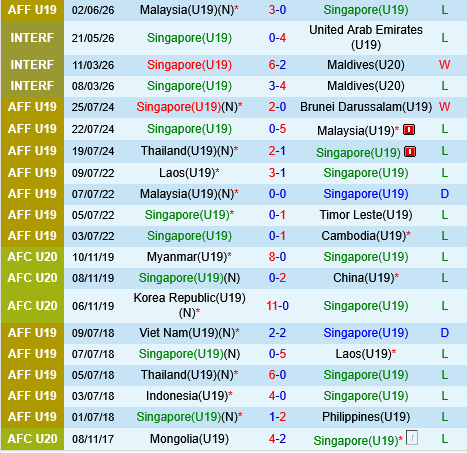Open the 4-2 score of Mongolia match
Image resolution: width=467 pixels, height=453 pixels.
[277, 439]
